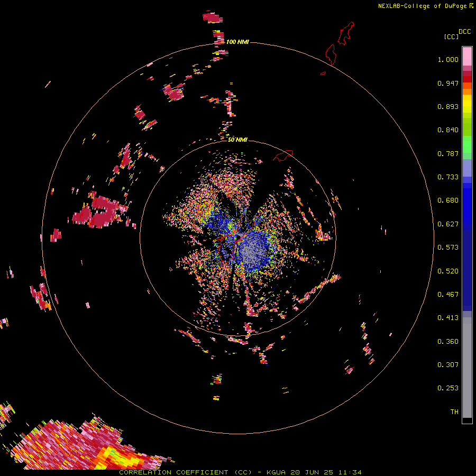The image size is (476, 476).
Task: Select the 0.947 scale value
Action: [448, 83]
